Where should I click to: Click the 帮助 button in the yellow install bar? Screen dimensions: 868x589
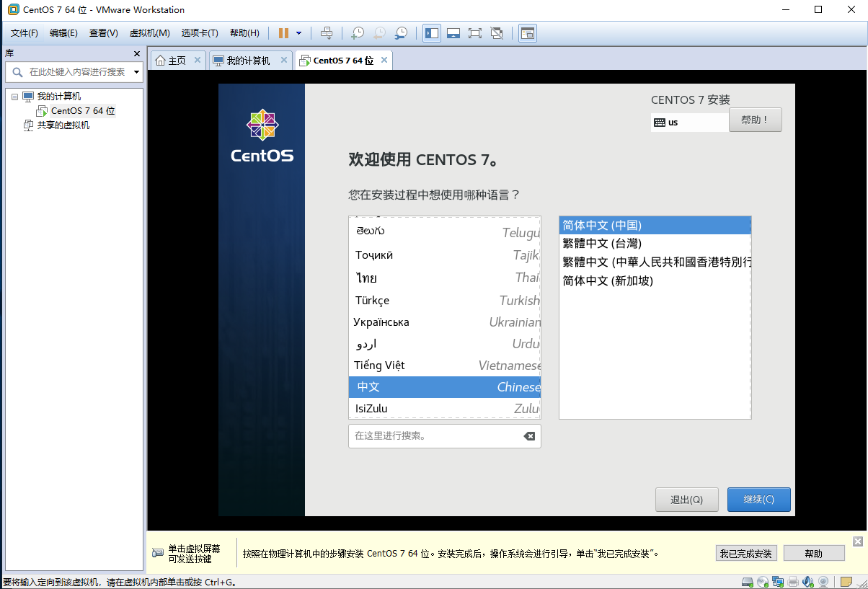814,554
